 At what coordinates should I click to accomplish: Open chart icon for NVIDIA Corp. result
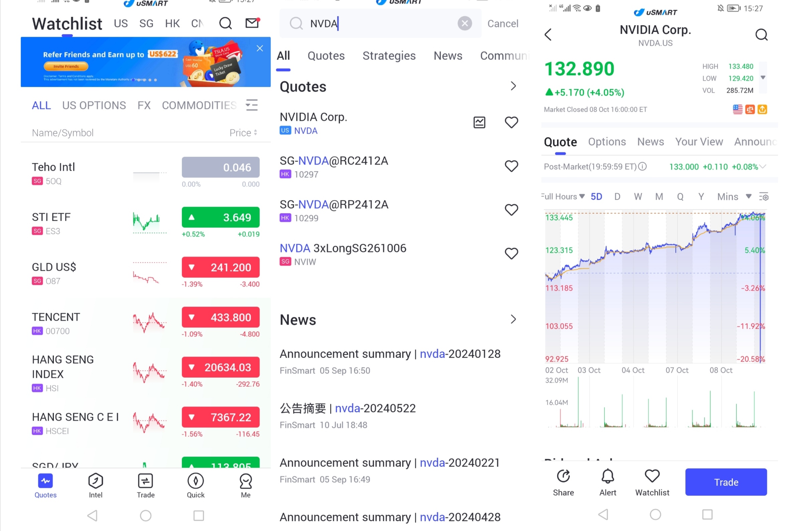480,123
